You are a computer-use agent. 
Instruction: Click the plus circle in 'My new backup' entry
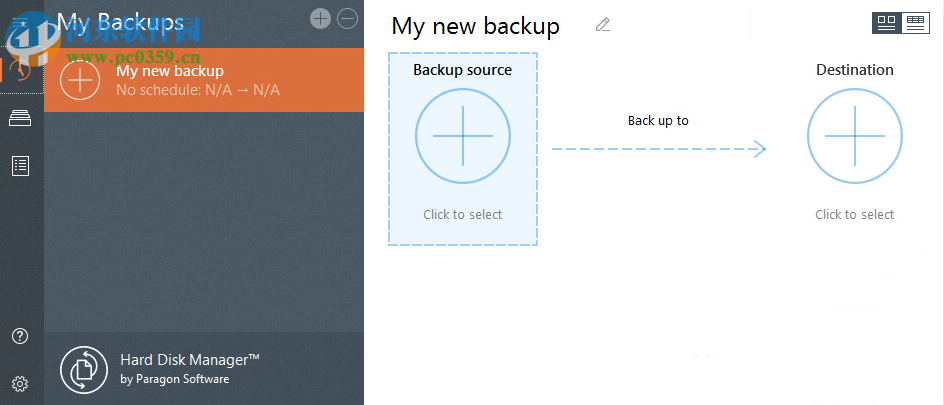tap(80, 80)
